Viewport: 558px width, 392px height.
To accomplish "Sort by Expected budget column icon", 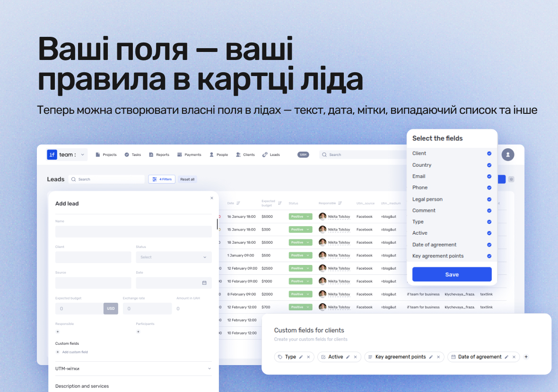I will [x=280, y=203].
